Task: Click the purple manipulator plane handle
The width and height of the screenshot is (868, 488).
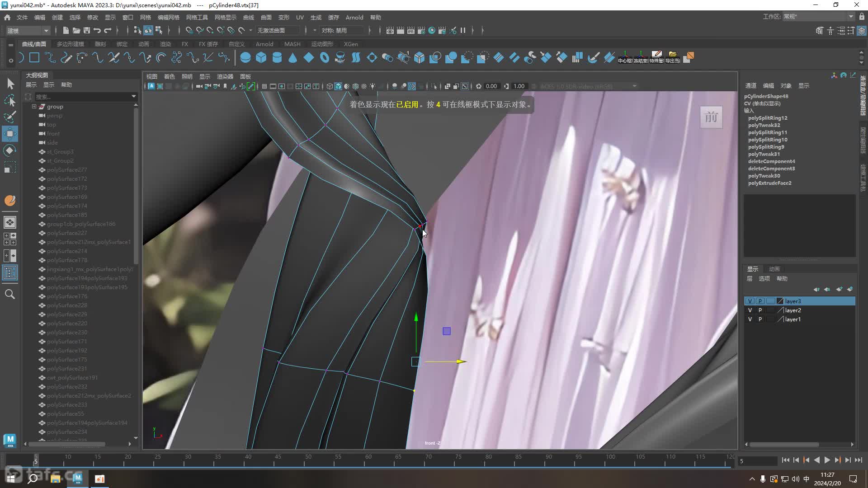Action: [x=447, y=331]
